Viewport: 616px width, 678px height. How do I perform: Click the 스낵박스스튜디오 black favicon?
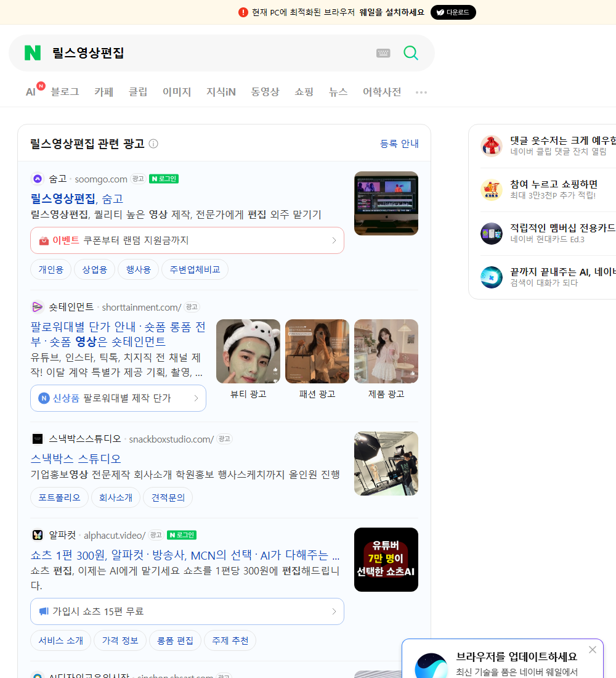click(38, 439)
